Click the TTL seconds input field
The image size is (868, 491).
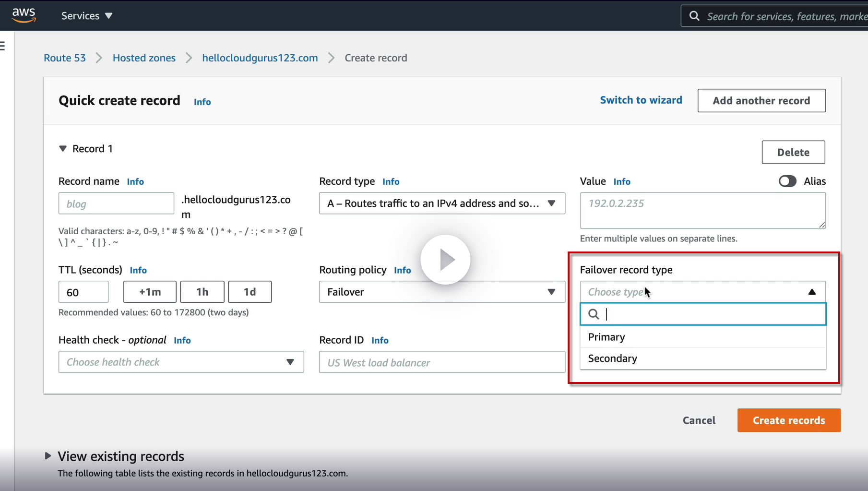pyautogui.click(x=83, y=292)
